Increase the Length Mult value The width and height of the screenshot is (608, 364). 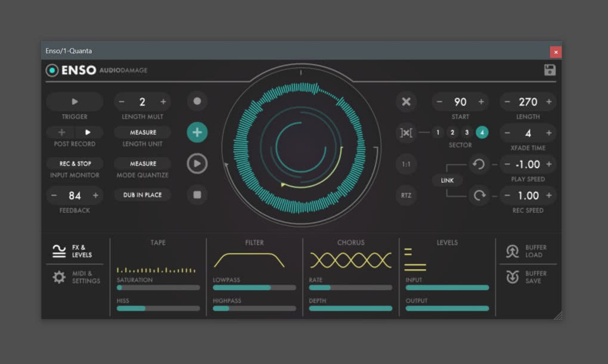pyautogui.click(x=163, y=101)
